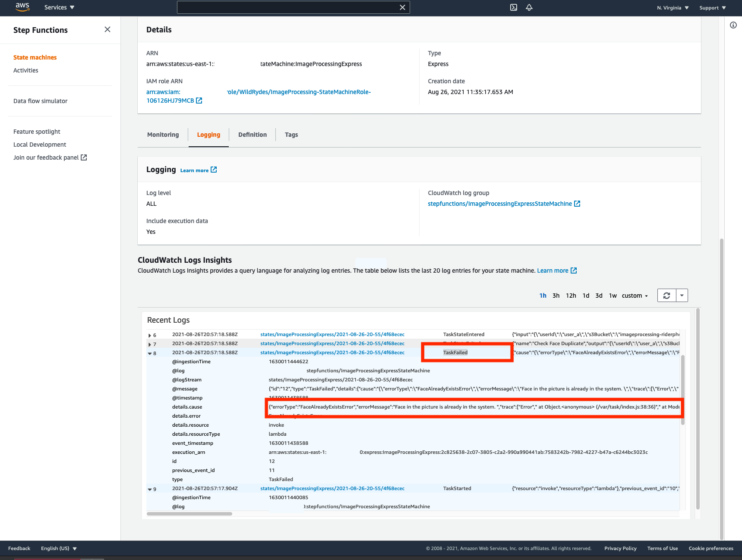Switch to the Definition tab
Image resolution: width=742 pixels, height=560 pixels.
(x=253, y=135)
